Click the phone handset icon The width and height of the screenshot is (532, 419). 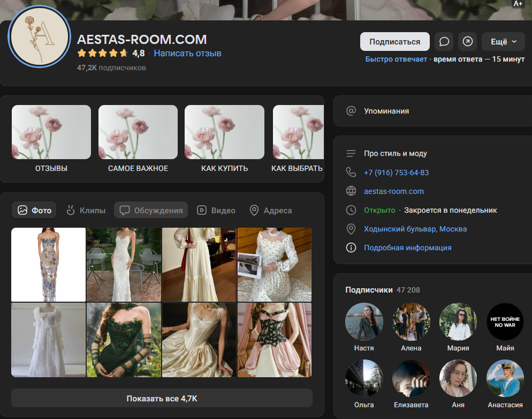pos(351,173)
